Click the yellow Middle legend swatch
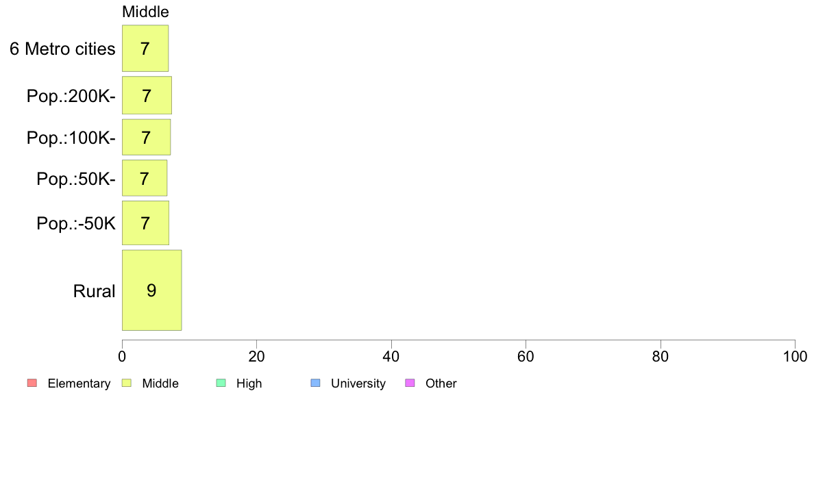This screenshot has width=814, height=504. tap(127, 383)
